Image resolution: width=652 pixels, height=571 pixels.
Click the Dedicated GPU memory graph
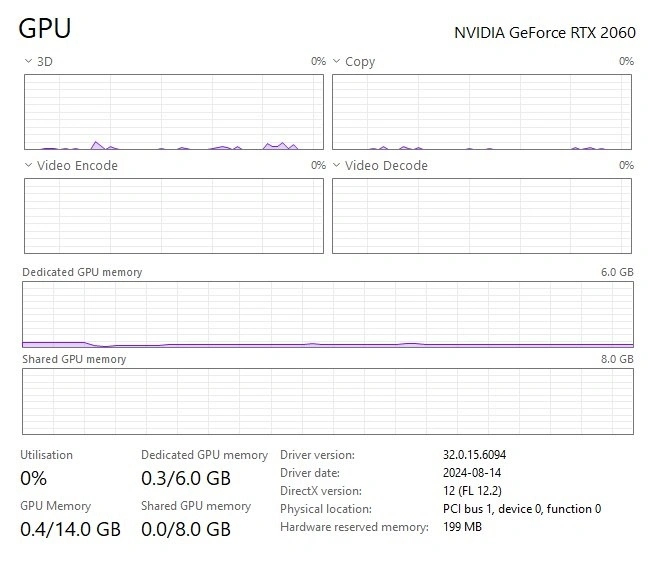(x=327, y=315)
